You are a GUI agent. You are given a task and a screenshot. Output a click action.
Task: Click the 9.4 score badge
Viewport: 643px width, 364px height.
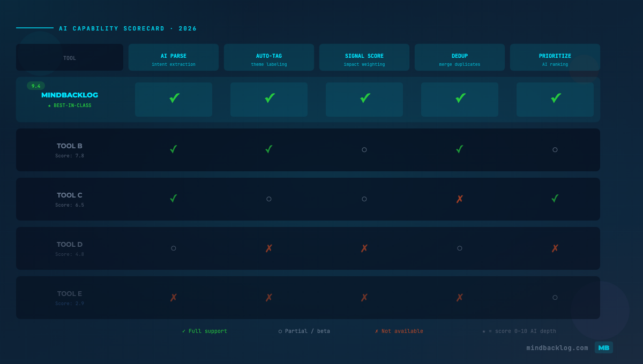pyautogui.click(x=36, y=86)
